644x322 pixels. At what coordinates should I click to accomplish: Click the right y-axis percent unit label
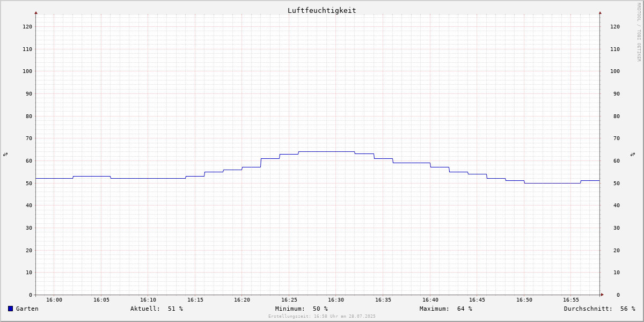tap(633, 154)
